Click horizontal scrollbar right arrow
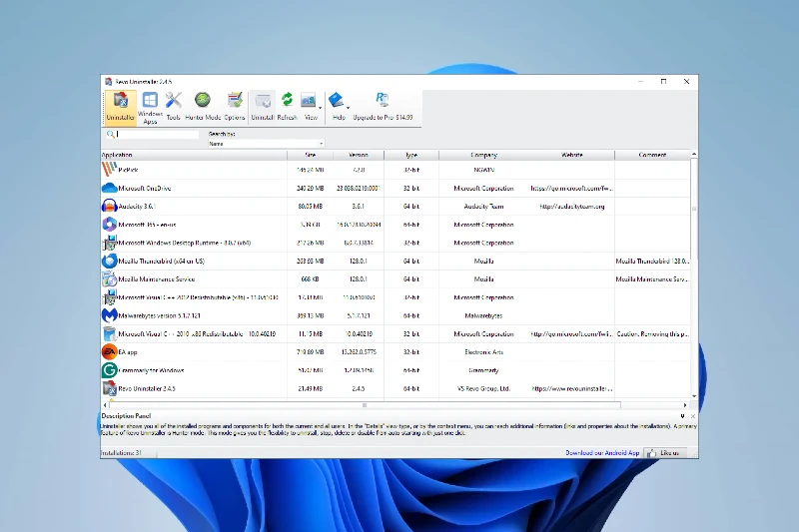Viewport: 799px width, 532px height. click(x=685, y=405)
